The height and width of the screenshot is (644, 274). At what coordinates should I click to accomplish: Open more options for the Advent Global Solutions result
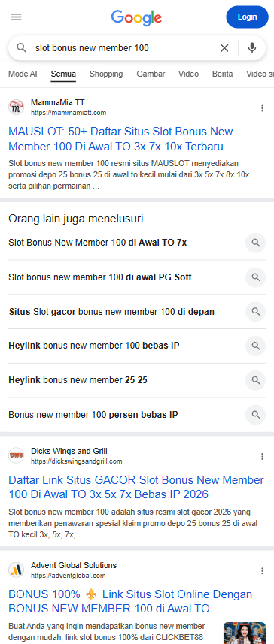click(x=262, y=570)
